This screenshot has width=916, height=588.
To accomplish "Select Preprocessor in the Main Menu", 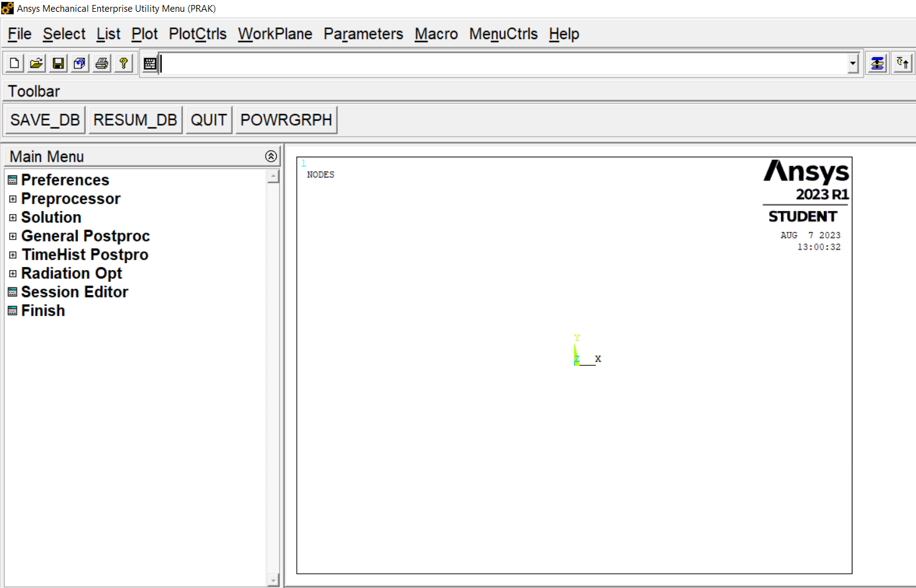I will 71,199.
